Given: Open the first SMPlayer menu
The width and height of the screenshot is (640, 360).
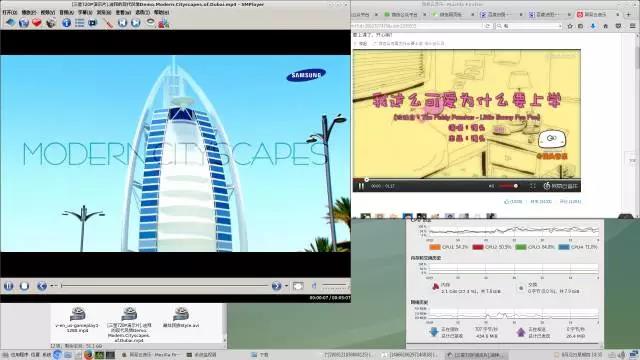Looking at the screenshot, I should 9,13.
